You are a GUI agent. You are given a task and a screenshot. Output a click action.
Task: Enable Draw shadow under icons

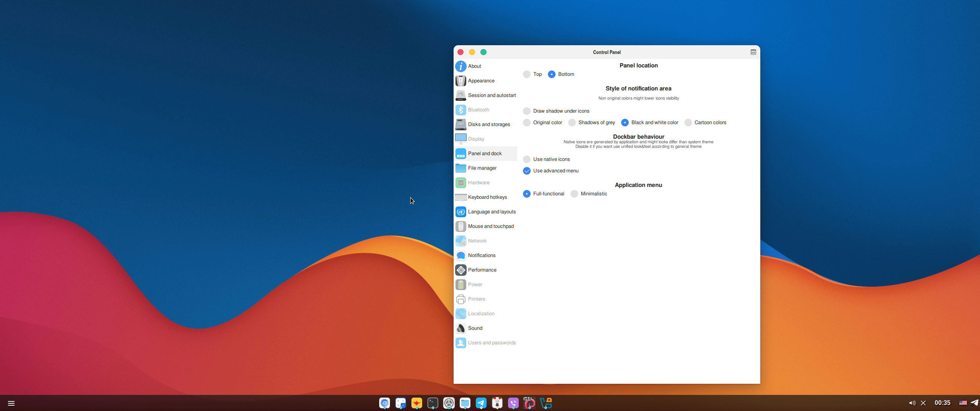click(527, 111)
